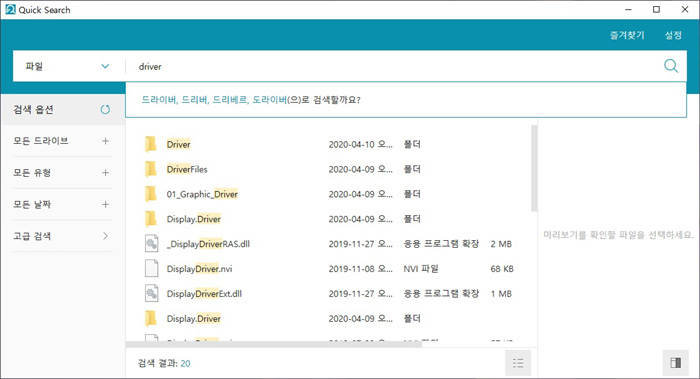Select the Driver folder name
The image size is (700, 379).
click(x=179, y=144)
